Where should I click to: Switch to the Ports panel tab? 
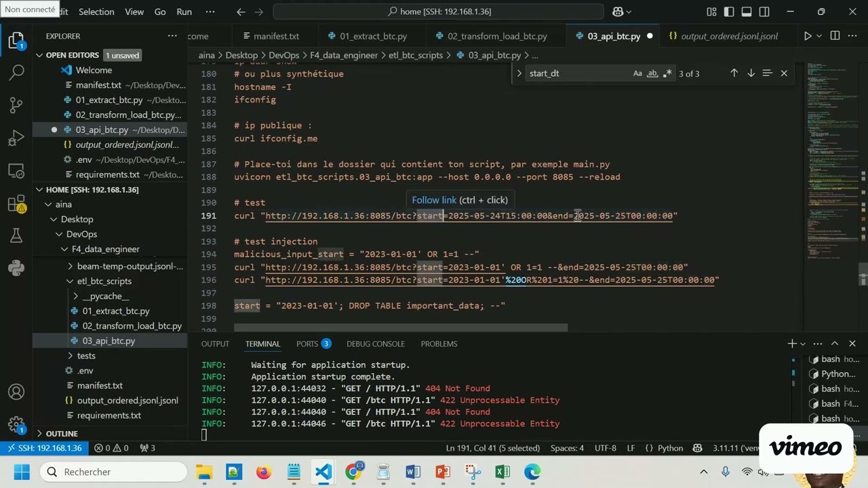[x=313, y=344]
